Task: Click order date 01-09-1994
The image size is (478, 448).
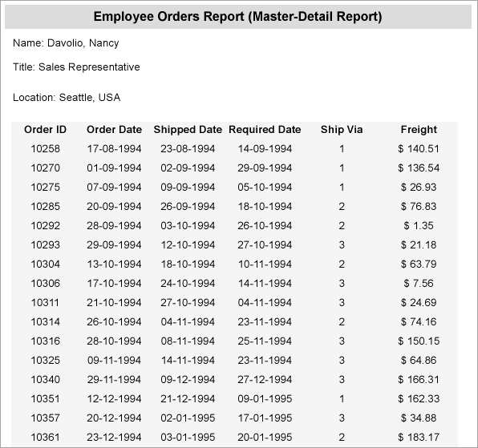Action: pos(115,167)
